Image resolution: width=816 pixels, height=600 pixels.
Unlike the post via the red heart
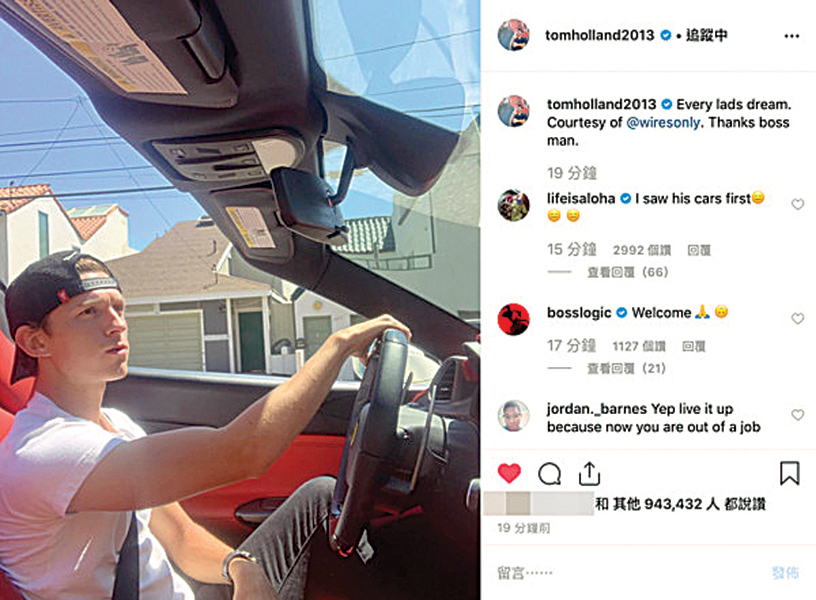tap(509, 474)
